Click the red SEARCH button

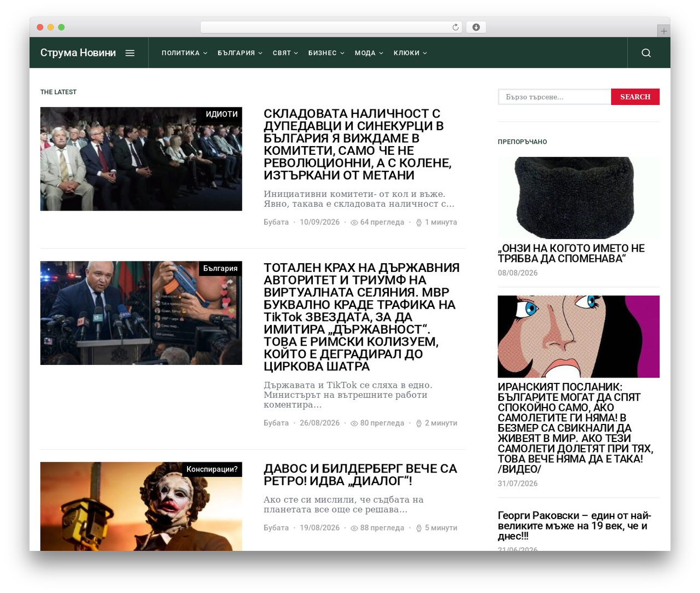tap(635, 97)
